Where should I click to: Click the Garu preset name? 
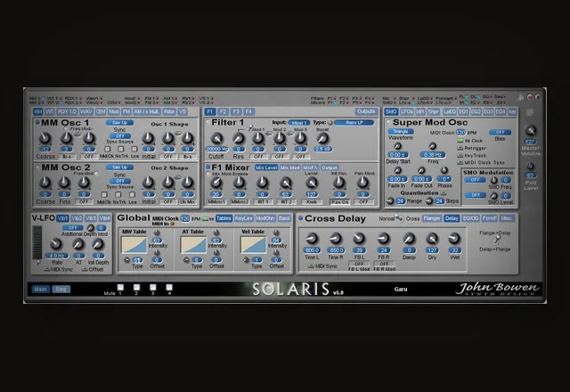tap(401, 289)
